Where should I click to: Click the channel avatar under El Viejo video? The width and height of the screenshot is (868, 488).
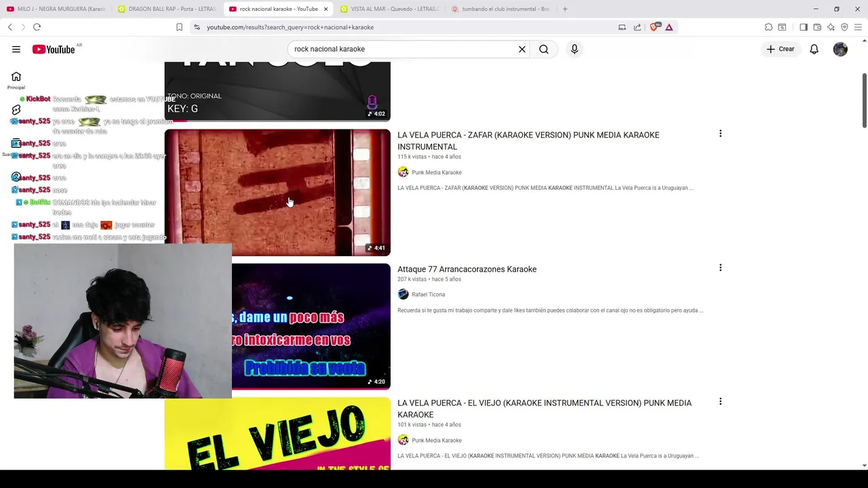click(x=403, y=441)
